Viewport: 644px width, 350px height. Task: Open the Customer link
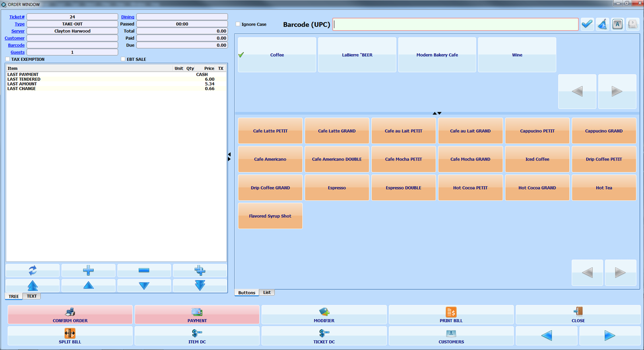point(14,38)
